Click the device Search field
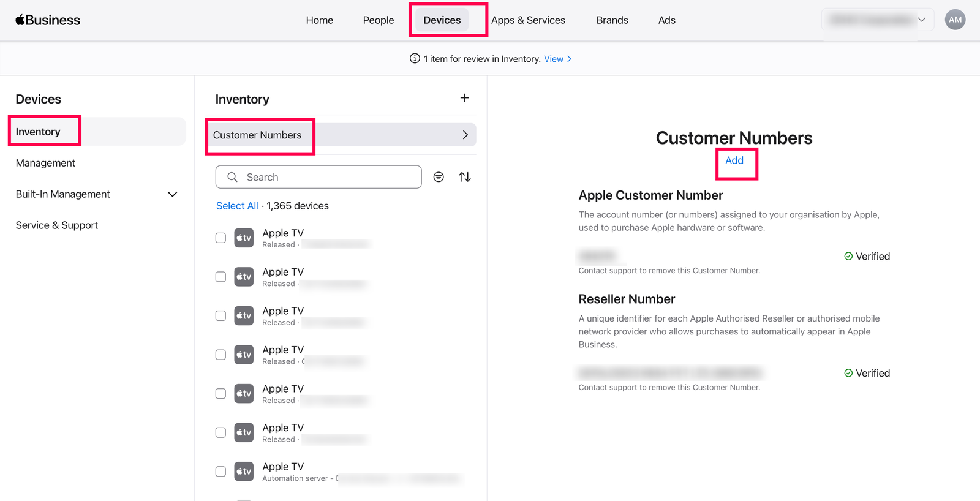The height and width of the screenshot is (501, 980). point(318,177)
